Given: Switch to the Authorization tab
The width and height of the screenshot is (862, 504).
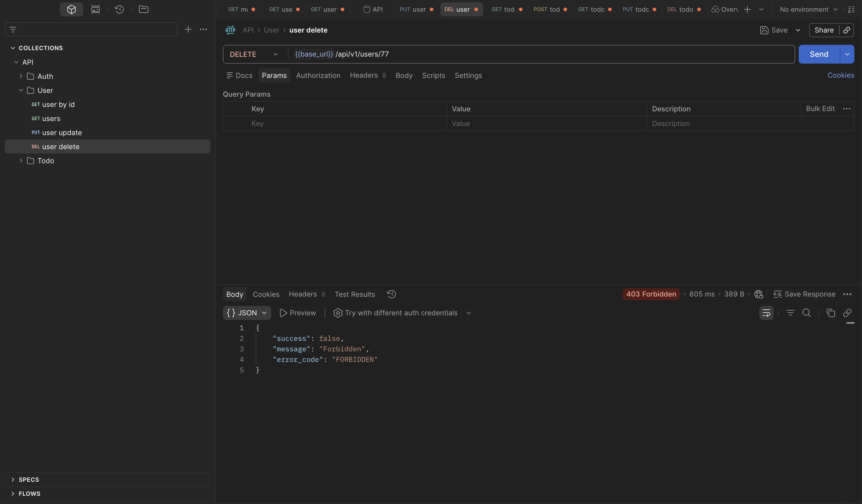Looking at the screenshot, I should click(318, 75).
